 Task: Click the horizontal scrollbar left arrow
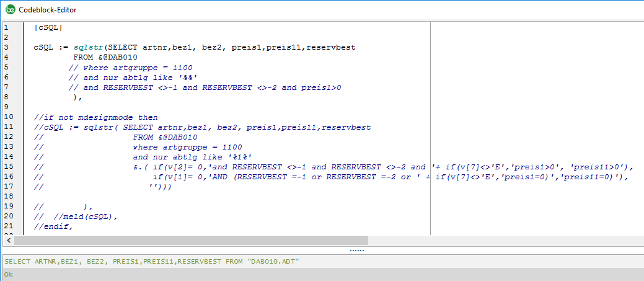(7, 240)
